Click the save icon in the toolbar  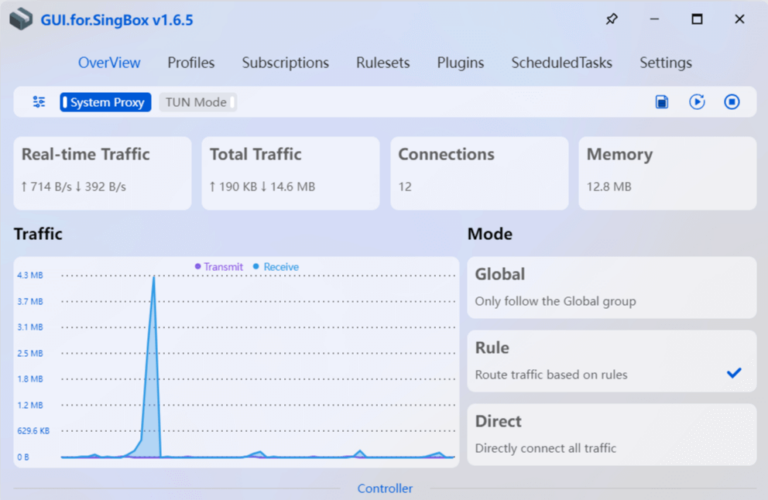pyautogui.click(x=661, y=102)
